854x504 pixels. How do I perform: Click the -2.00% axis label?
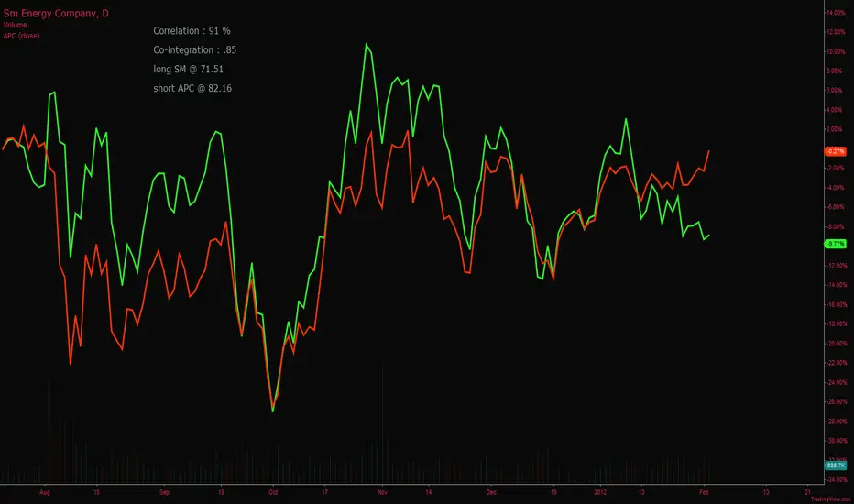click(x=836, y=169)
